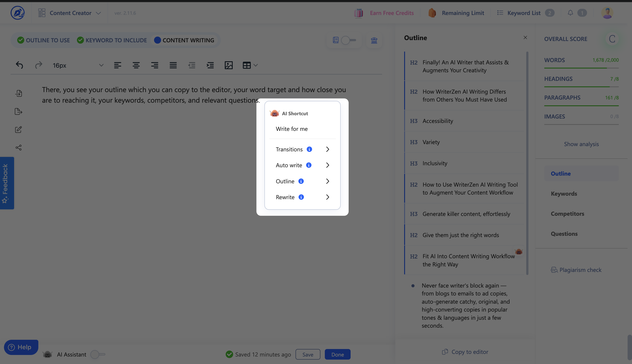Click Earn Free Credits link
Image resolution: width=632 pixels, height=364 pixels.
[x=392, y=13]
